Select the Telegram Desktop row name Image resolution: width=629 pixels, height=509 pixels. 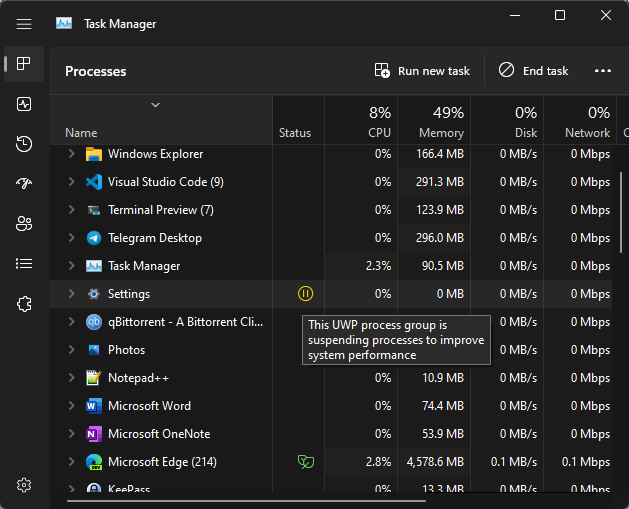(155, 238)
